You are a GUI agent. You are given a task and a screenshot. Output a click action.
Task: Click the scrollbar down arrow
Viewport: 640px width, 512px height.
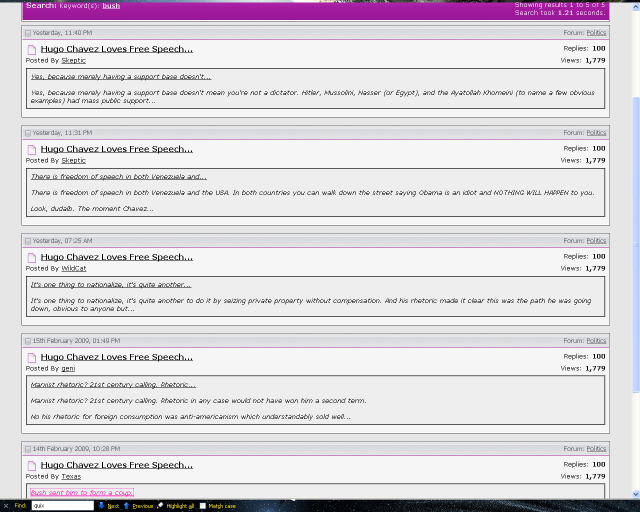point(636,494)
